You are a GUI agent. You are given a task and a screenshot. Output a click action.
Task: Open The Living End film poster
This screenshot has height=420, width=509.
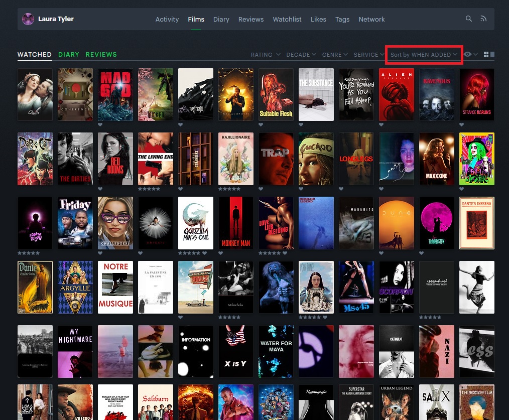coord(156,159)
